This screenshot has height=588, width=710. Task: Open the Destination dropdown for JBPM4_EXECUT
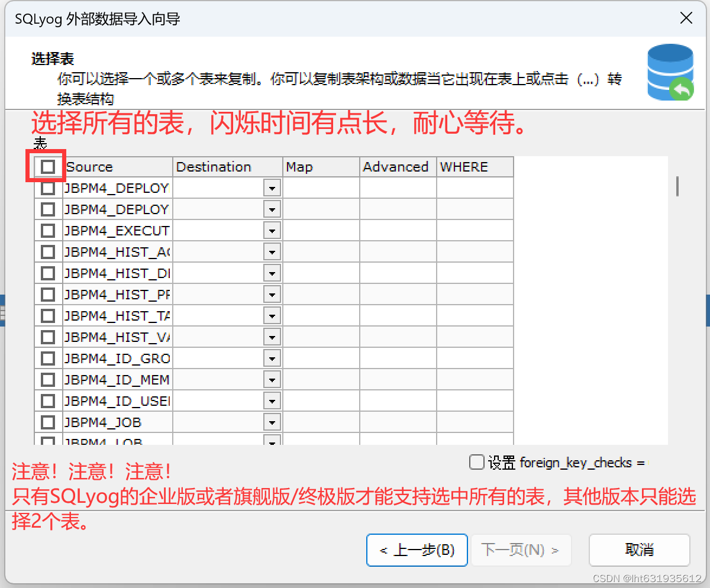point(272,230)
